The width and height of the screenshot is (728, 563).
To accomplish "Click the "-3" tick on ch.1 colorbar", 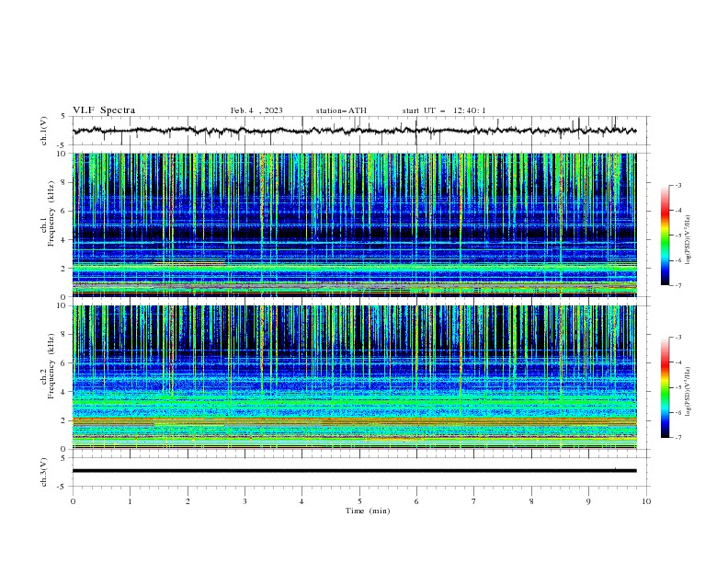I will pyautogui.click(x=678, y=185).
